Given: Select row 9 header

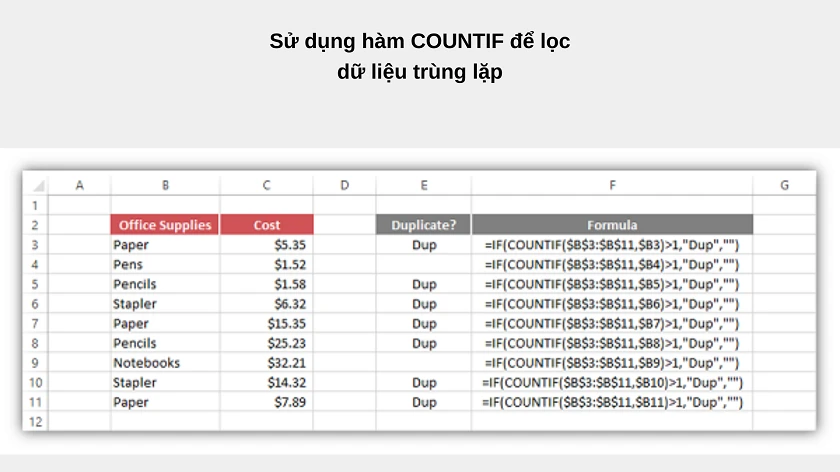Looking at the screenshot, I should coord(35,363).
